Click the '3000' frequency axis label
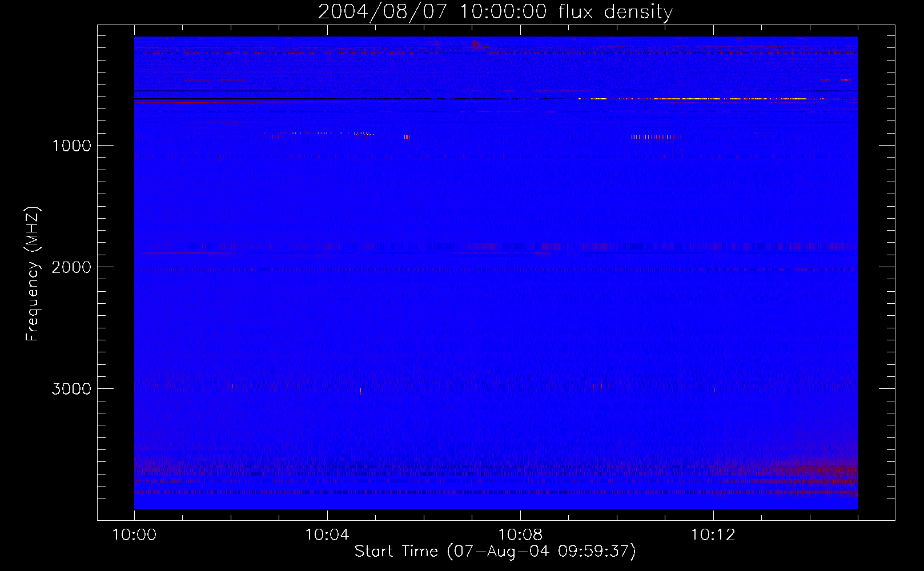 (x=71, y=389)
